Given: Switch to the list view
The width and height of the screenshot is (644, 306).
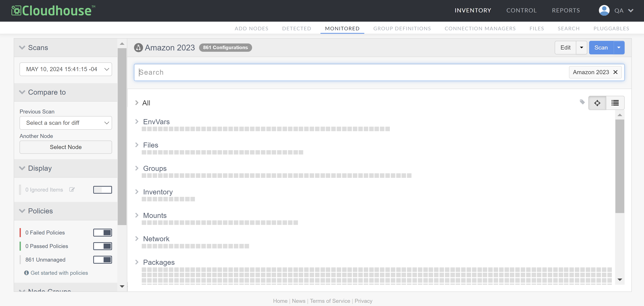Looking at the screenshot, I should [615, 103].
